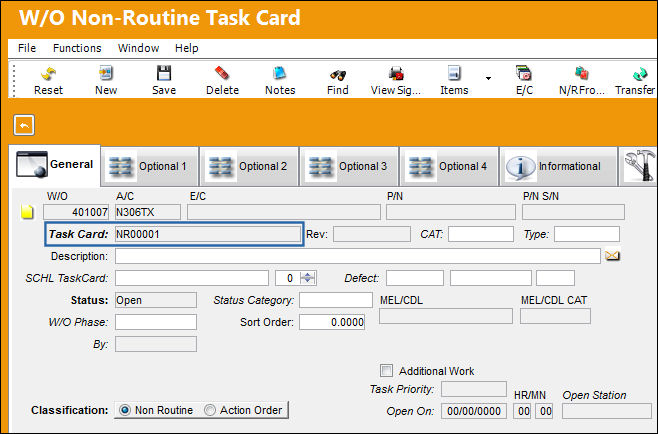Screen dimensions: 658x434
Task: Click the MEL/CDL field
Action: (446, 316)
